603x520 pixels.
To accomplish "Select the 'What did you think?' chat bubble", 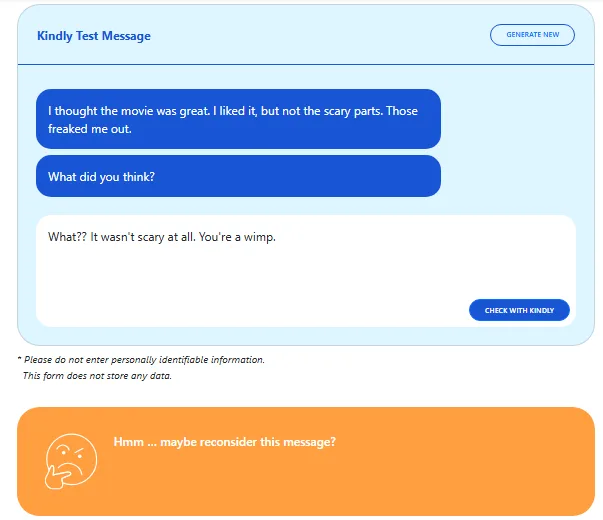I will point(238,176).
